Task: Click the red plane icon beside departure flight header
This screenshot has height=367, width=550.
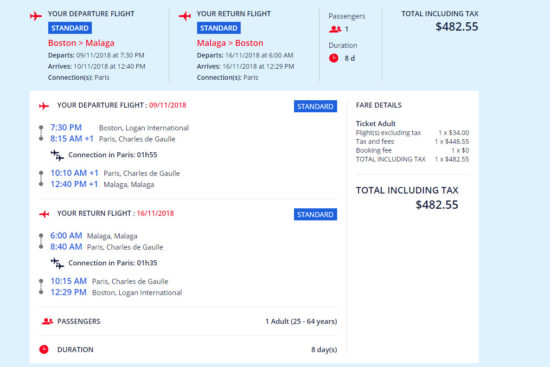Action: [x=36, y=16]
